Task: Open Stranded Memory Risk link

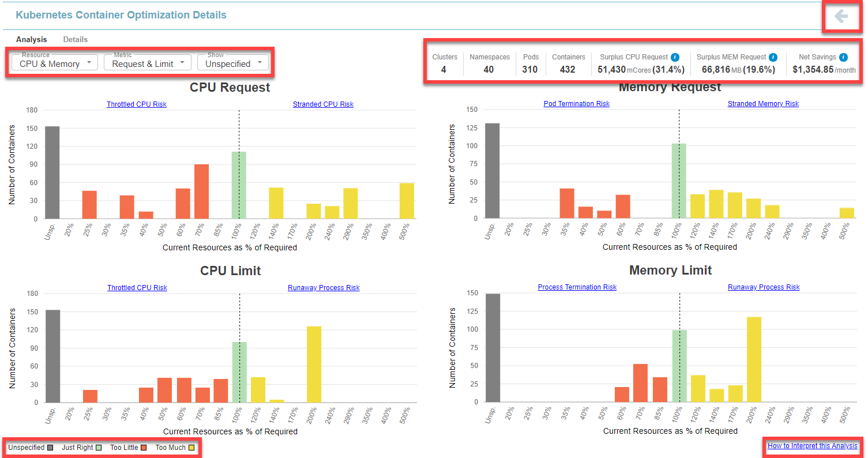Action: click(763, 104)
